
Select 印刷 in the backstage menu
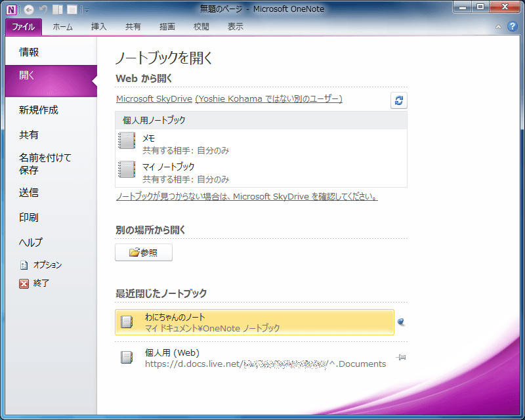(x=51, y=217)
